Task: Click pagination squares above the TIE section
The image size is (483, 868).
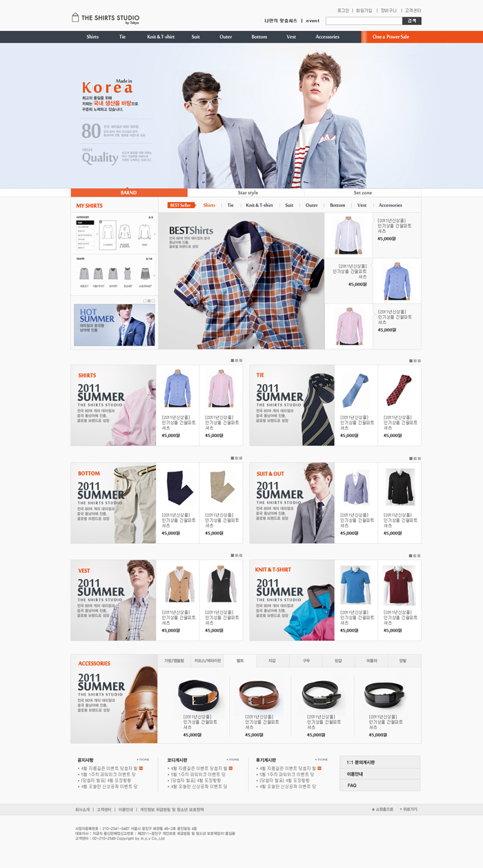Action: [414, 361]
